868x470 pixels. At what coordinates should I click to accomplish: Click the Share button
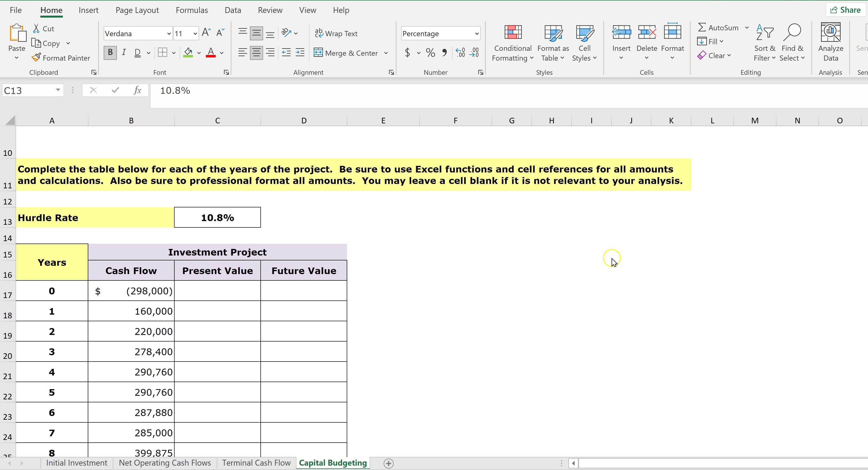[845, 10]
